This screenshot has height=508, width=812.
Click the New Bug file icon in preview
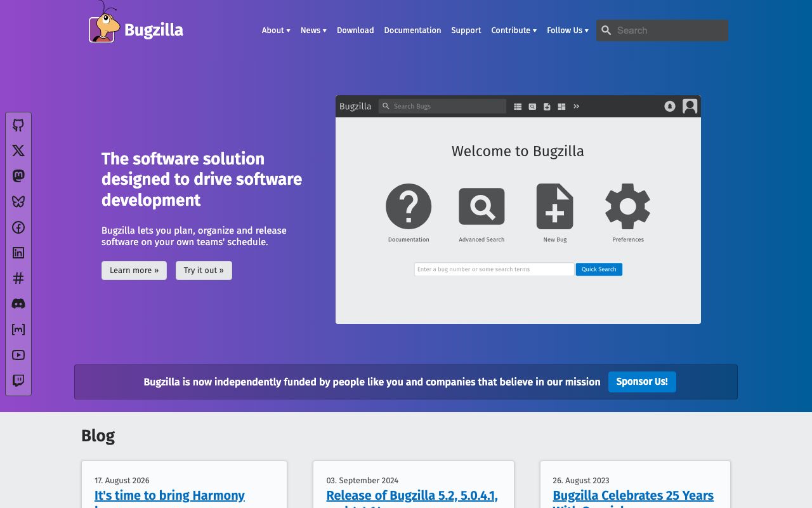554,206
